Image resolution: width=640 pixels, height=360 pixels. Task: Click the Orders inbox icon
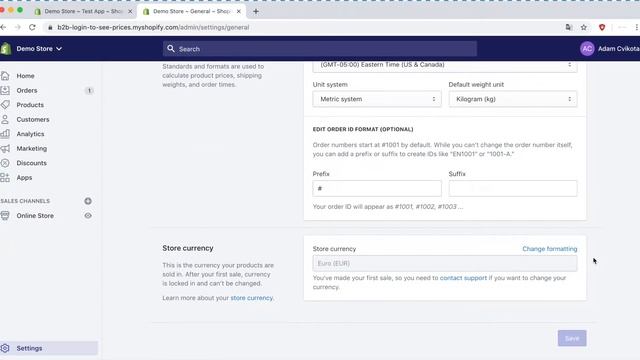tap(5, 90)
